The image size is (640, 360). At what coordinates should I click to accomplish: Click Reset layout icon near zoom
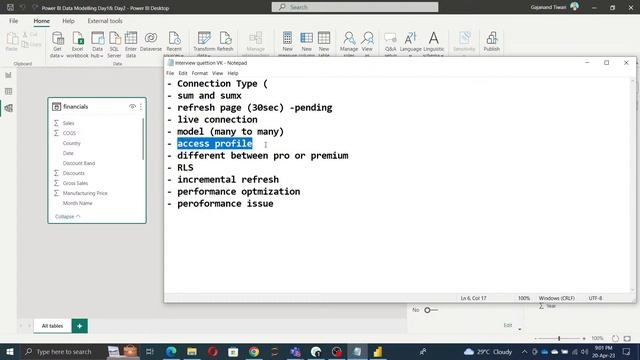pyautogui.click(x=615, y=338)
